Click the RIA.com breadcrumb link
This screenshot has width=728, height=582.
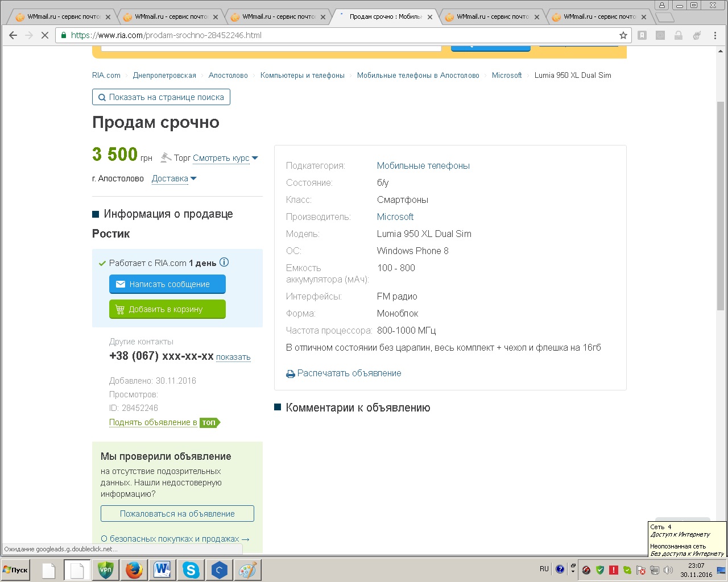[106, 76]
